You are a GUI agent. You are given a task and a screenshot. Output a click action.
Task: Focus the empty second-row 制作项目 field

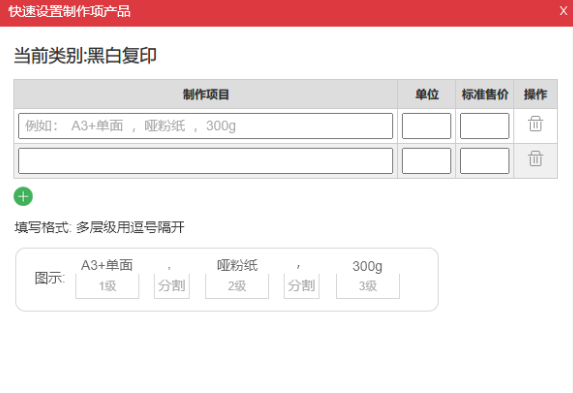(205, 161)
